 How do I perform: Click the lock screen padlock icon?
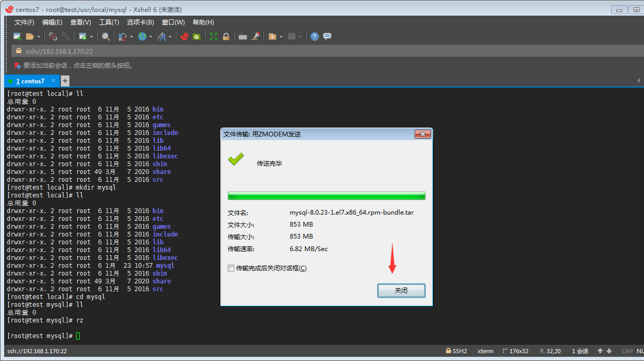click(x=226, y=36)
